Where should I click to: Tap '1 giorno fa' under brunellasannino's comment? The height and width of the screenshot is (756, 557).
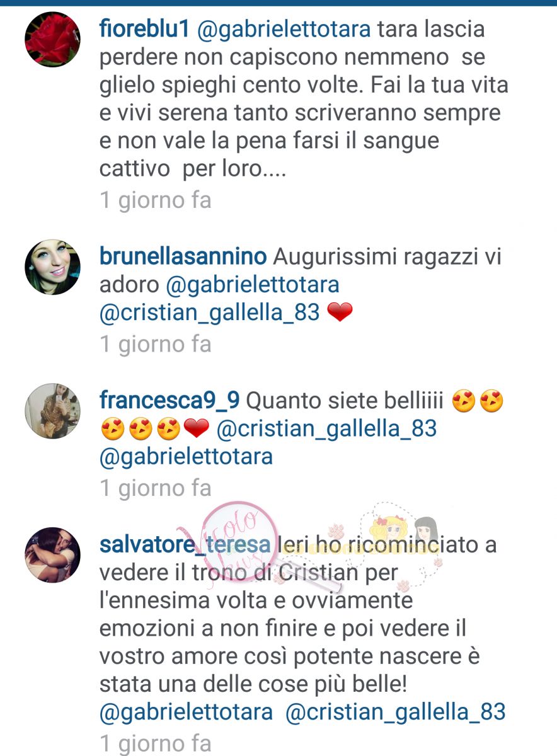pyautogui.click(x=156, y=345)
